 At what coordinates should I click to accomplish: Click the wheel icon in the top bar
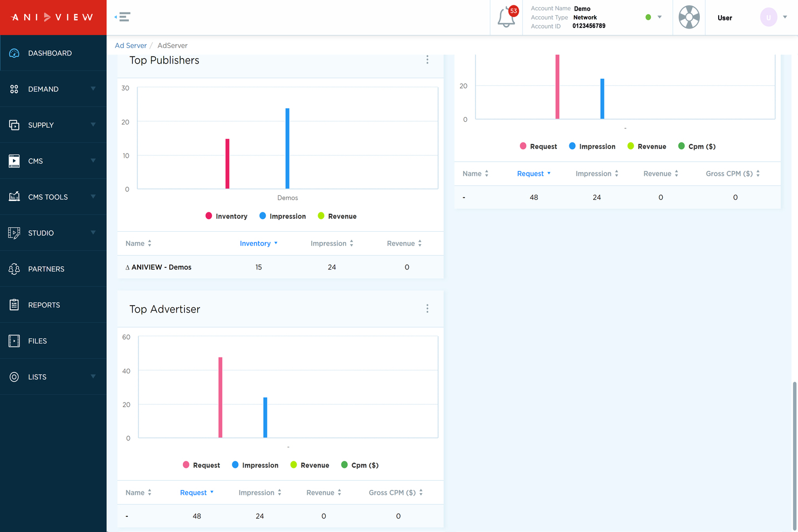689,17
